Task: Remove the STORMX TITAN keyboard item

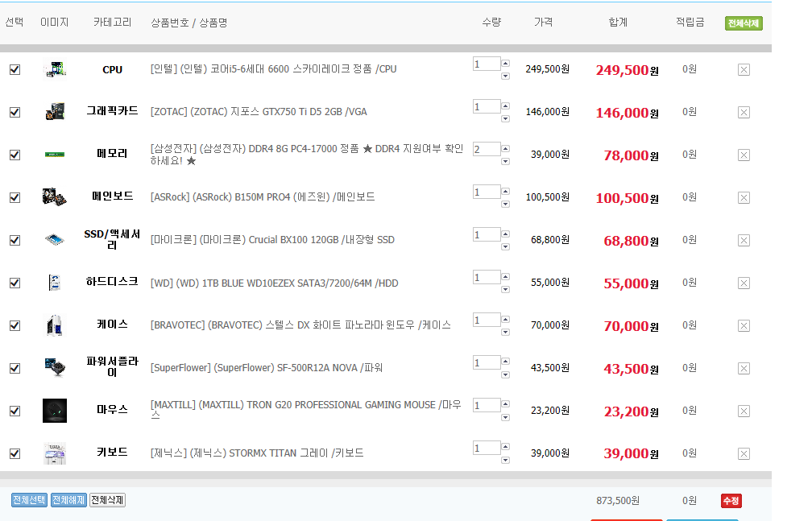Action: click(x=744, y=454)
